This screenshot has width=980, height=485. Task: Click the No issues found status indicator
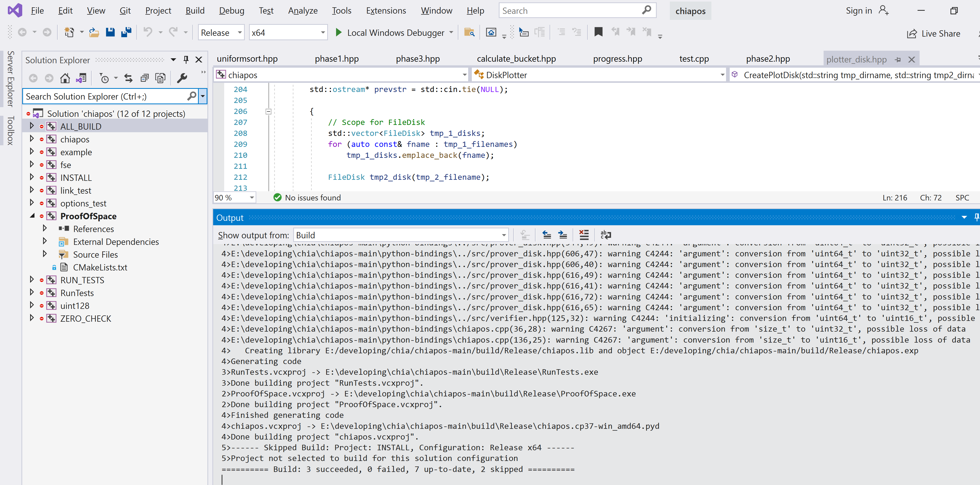tap(307, 198)
